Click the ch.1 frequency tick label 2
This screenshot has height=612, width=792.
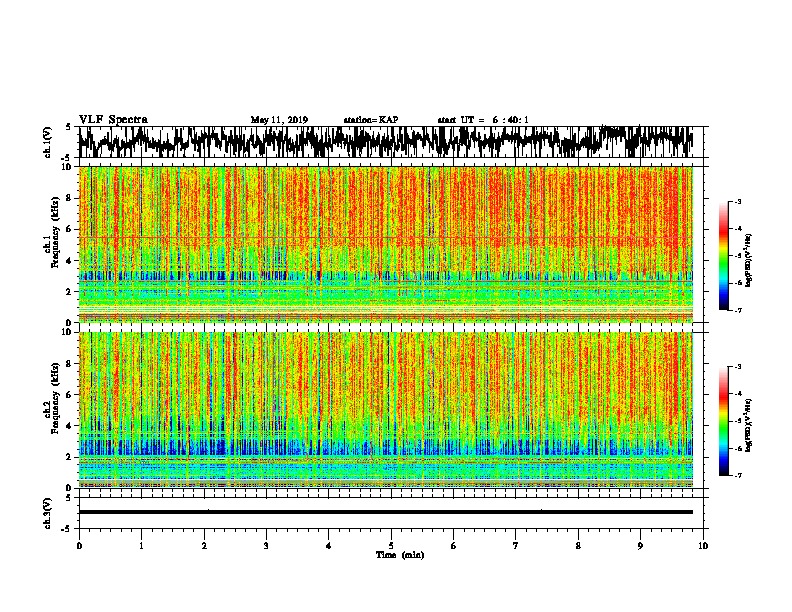coord(70,292)
